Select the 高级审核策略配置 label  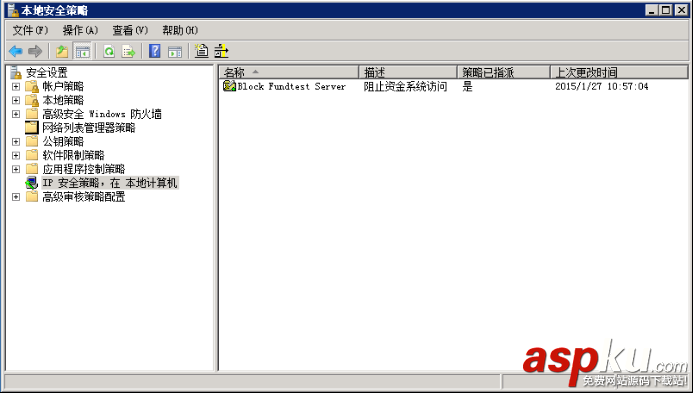click(x=84, y=196)
